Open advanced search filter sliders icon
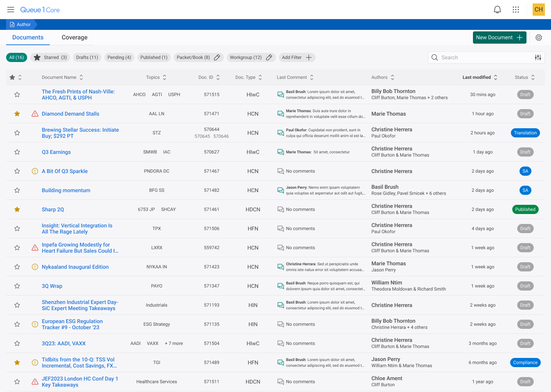Screen dimensions: 551x392 click(538, 57)
